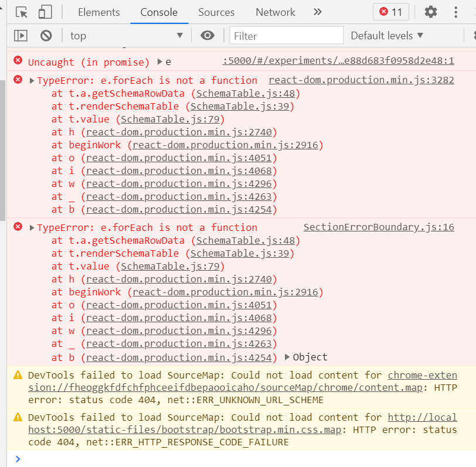Open the DevTools three-dot menu
Screen dimensions: 476x467
coord(455,12)
